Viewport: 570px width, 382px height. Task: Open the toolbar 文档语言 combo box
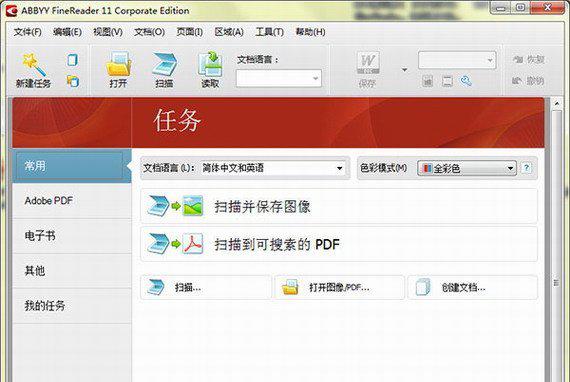pyautogui.click(x=279, y=78)
